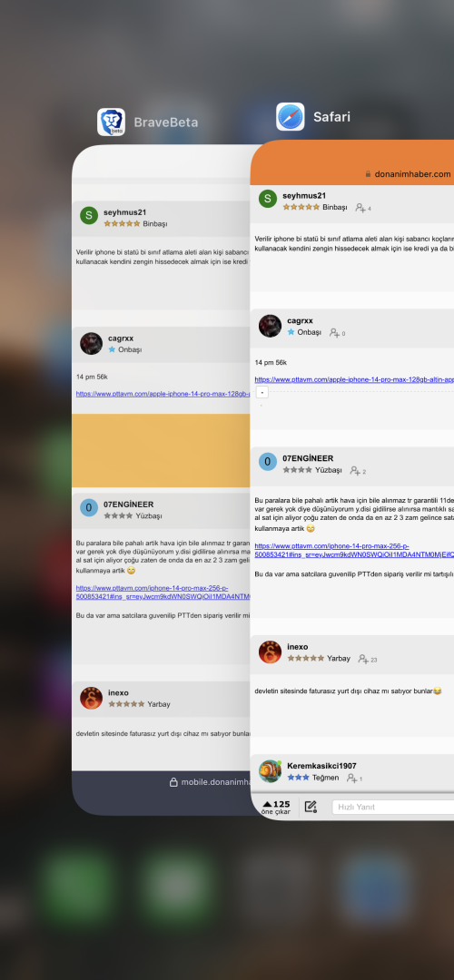The image size is (454, 980).
Task: Select the BraveBeta app card
Action: (162, 480)
